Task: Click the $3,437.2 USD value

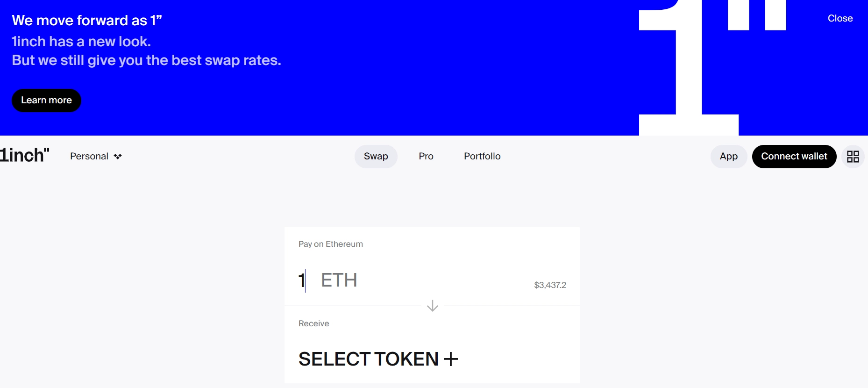Action: pos(550,285)
